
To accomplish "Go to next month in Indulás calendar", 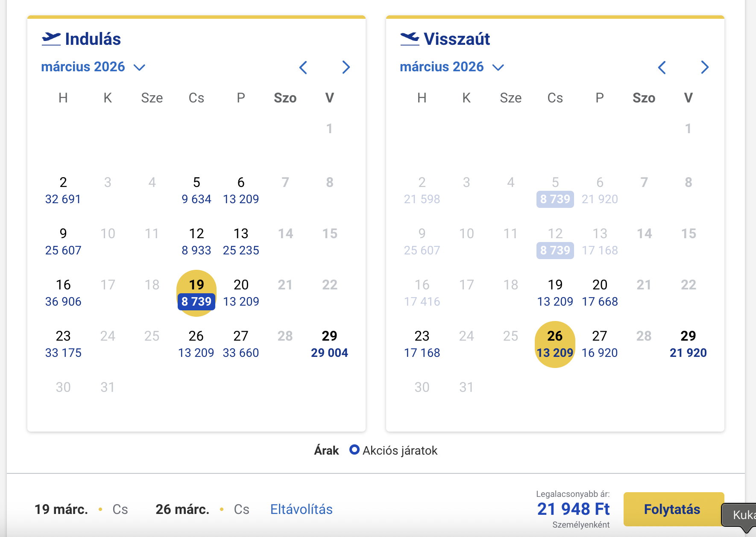I will 346,67.
